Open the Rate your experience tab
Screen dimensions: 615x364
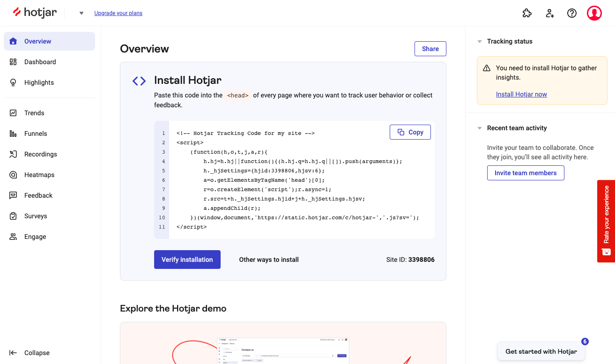coord(606,221)
